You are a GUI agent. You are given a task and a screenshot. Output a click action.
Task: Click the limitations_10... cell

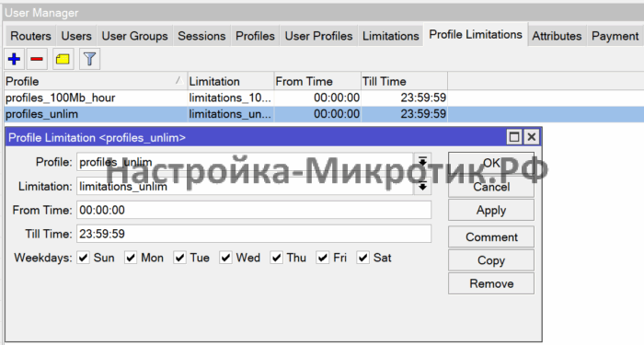pyautogui.click(x=230, y=98)
